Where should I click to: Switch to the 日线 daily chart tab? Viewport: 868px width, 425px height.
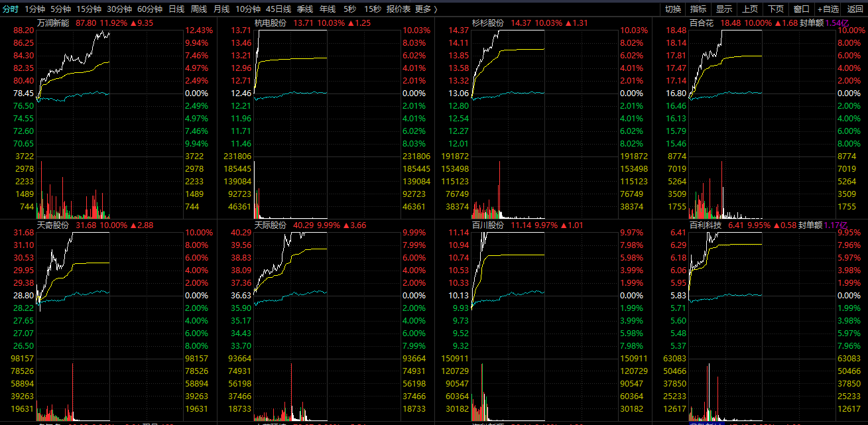coord(176,9)
